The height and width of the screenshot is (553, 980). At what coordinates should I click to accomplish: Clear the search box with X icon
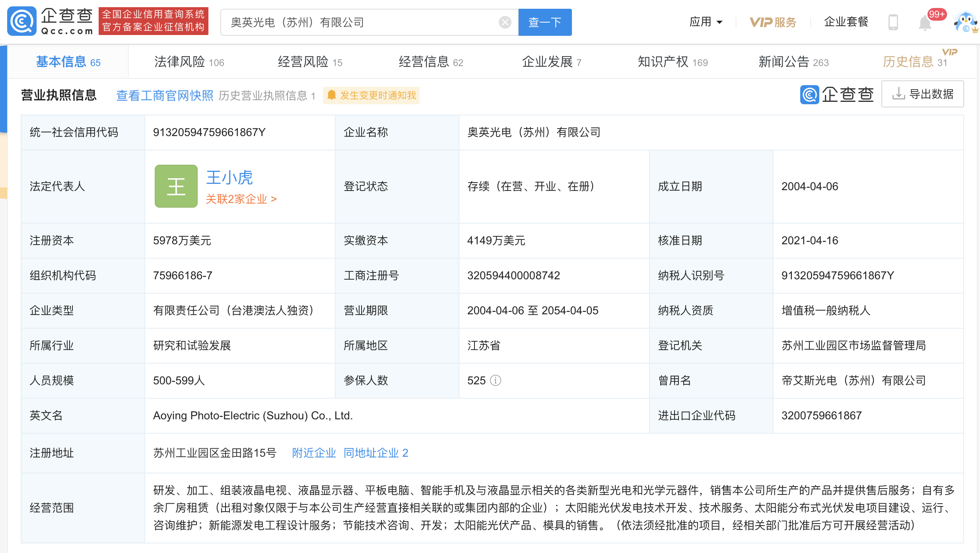coord(505,22)
